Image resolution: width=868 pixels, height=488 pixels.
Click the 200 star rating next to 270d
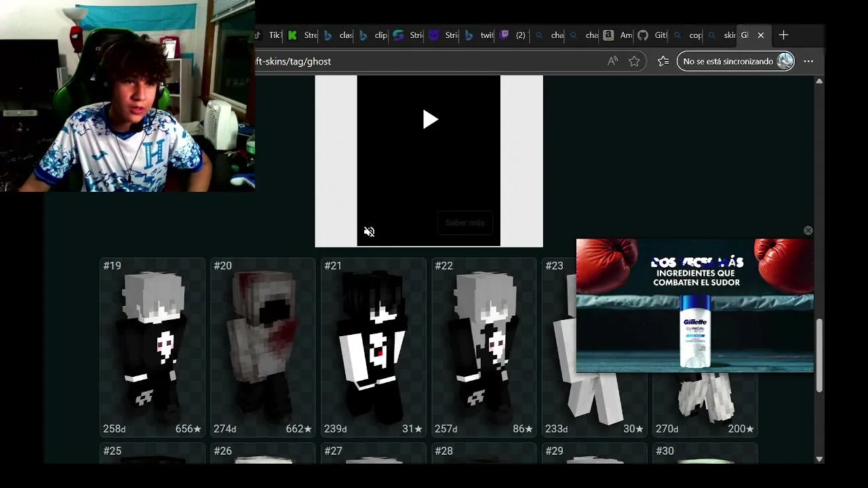[x=741, y=429]
